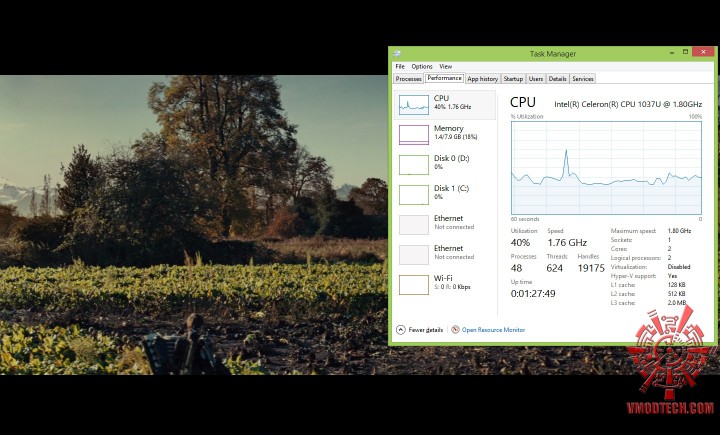Image resolution: width=720 pixels, height=435 pixels.
Task: Click the Maximum speed 1.80 GHz value
Action: pyautogui.click(x=679, y=231)
